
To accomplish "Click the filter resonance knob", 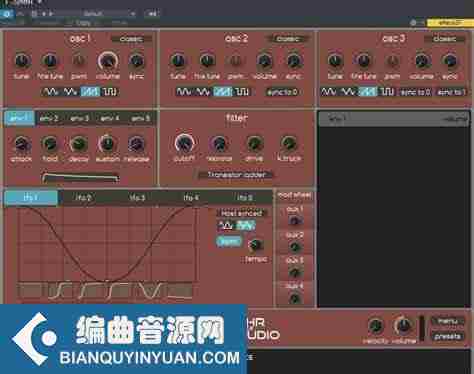I will click(219, 144).
